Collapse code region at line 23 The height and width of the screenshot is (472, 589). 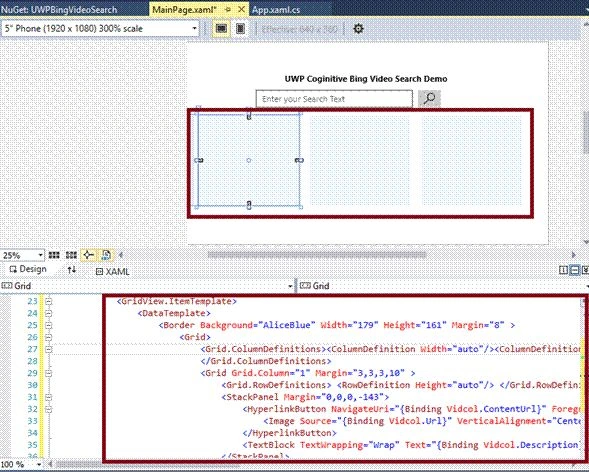tap(48, 301)
